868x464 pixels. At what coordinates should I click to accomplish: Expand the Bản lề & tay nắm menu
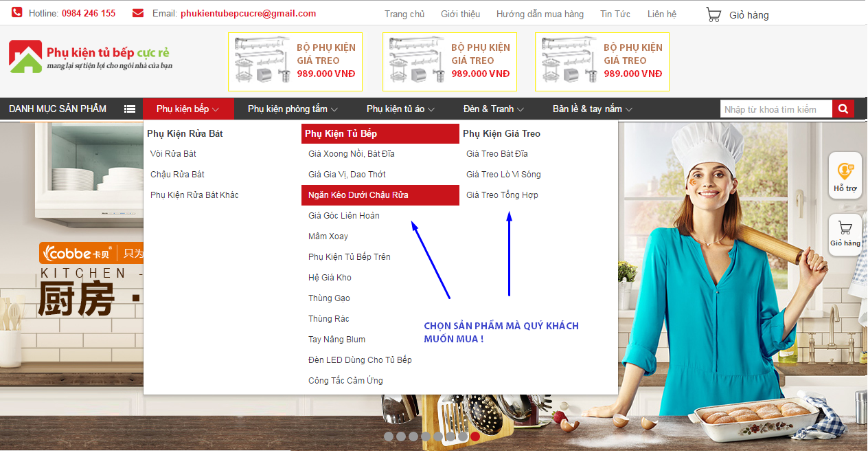(x=592, y=109)
